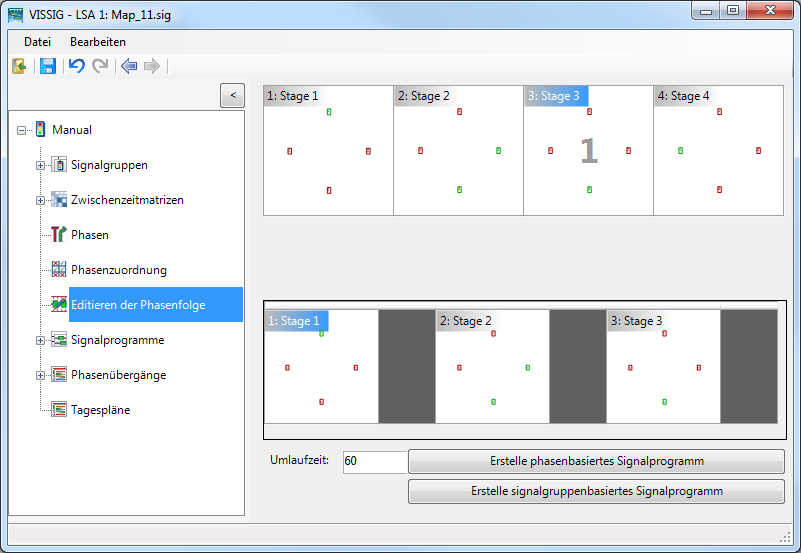Click Erstelle phasenbasiertes Signalprogramm button

click(x=596, y=461)
